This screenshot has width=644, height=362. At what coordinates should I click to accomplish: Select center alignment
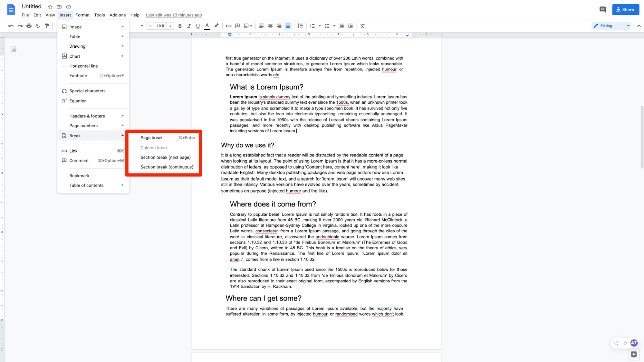click(x=270, y=26)
